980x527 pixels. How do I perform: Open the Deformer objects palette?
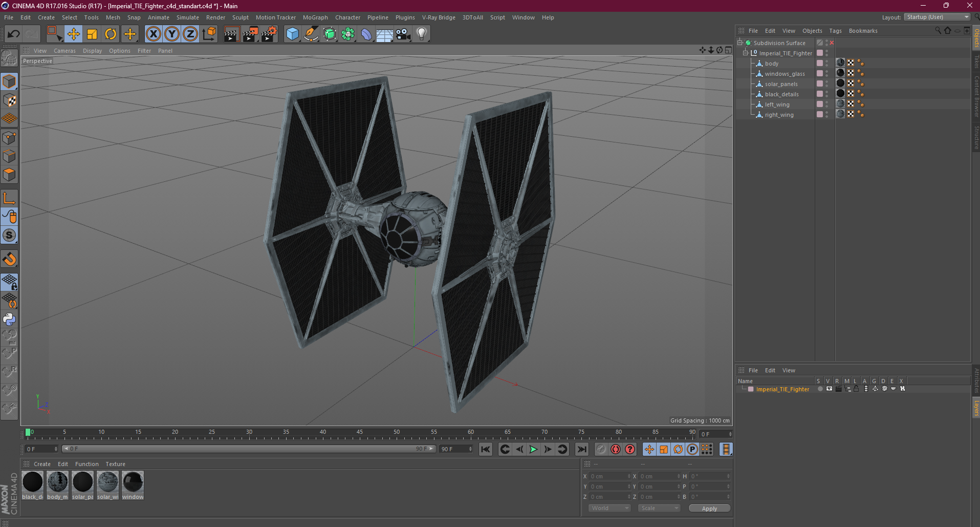[366, 34]
